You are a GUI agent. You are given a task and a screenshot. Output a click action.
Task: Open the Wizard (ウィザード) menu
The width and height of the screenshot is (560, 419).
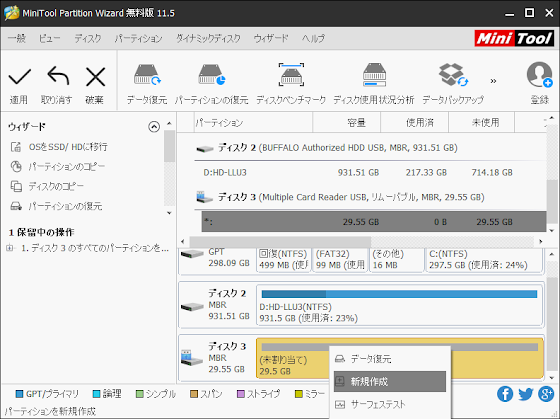coord(271,38)
